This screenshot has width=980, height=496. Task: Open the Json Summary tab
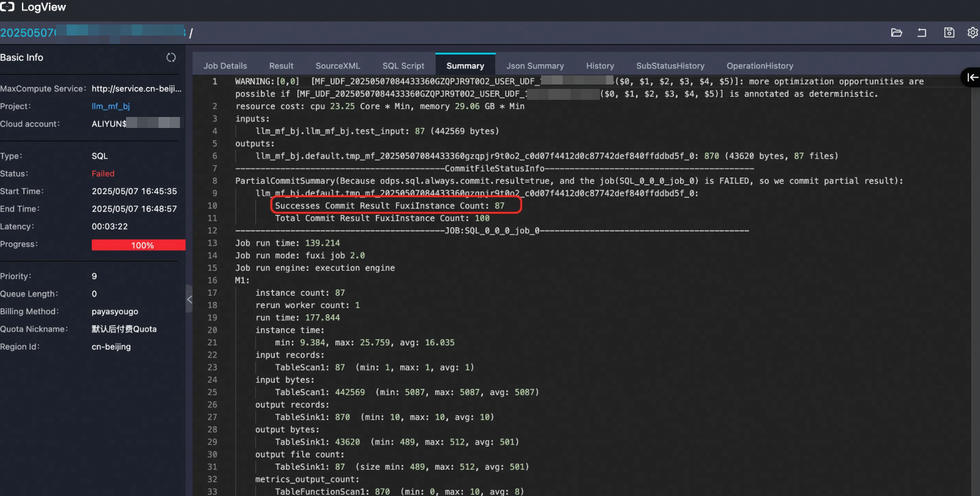(x=534, y=66)
